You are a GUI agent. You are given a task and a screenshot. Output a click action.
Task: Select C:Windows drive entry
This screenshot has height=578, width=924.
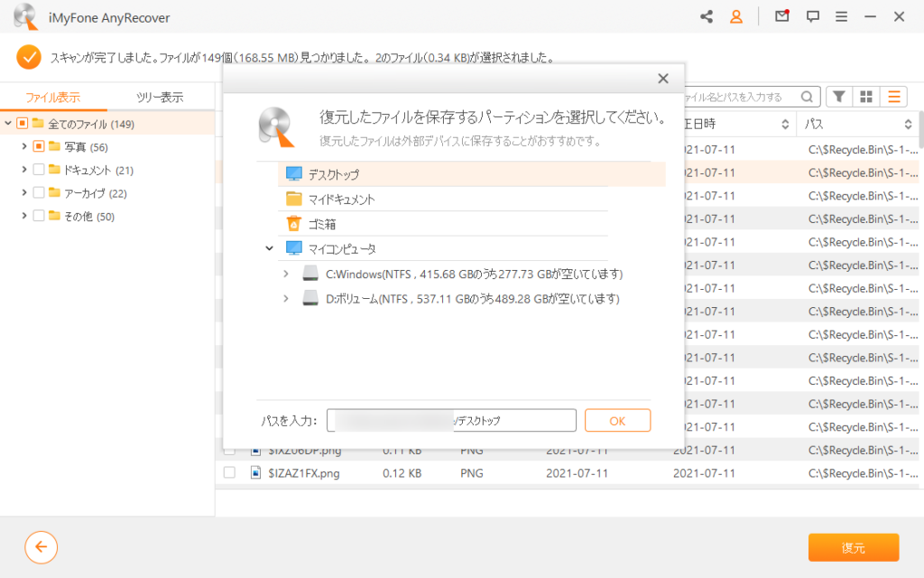pyautogui.click(x=462, y=275)
